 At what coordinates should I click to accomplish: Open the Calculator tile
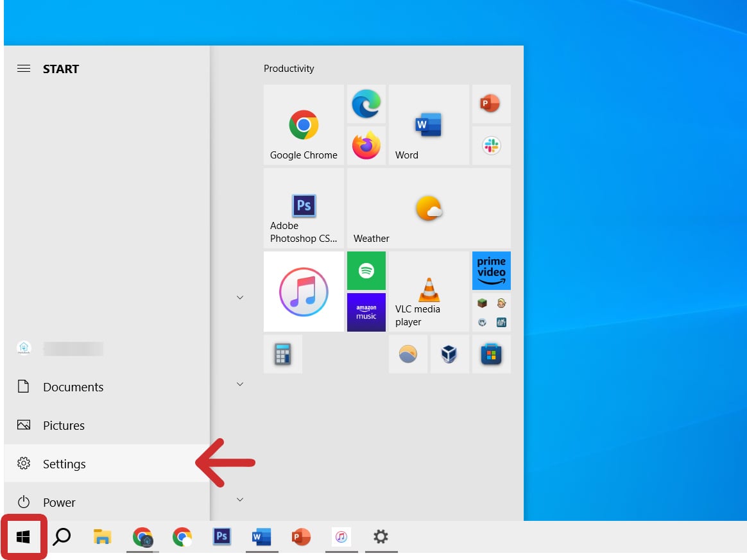[283, 354]
